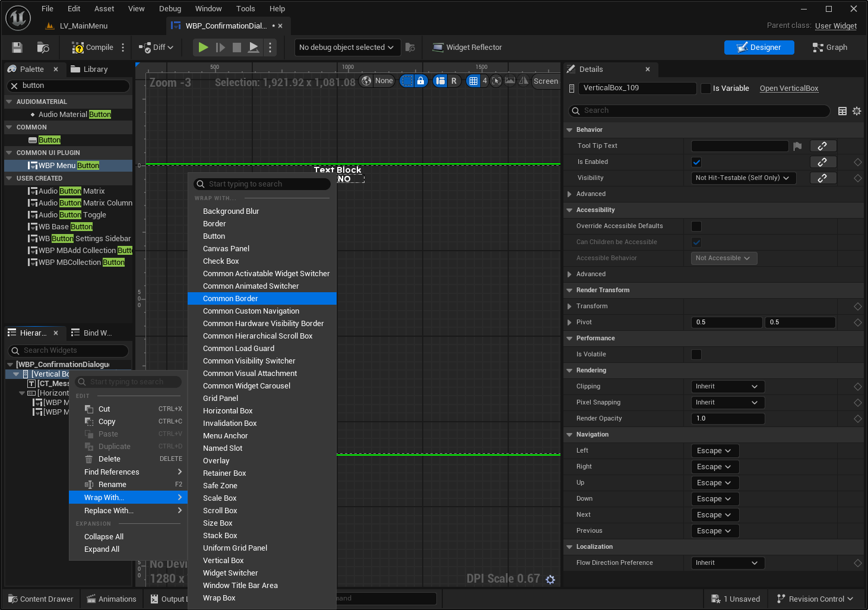Switch to Graph mode
This screenshot has width=868, height=610.
pyautogui.click(x=829, y=48)
